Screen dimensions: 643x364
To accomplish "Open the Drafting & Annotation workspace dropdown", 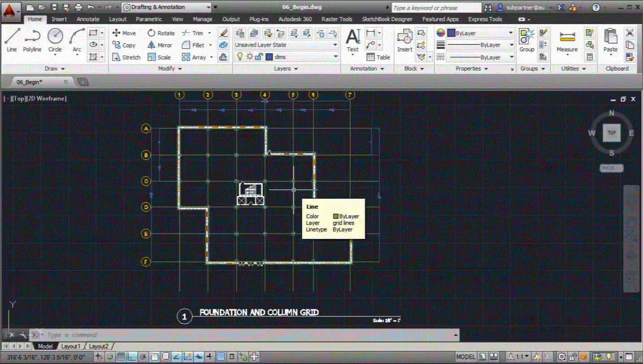I will (167, 8).
